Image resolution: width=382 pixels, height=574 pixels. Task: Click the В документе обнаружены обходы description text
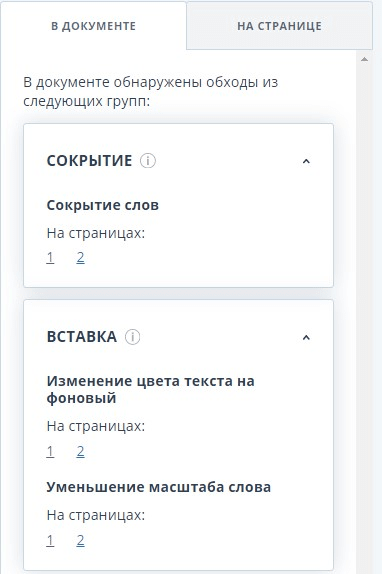150,92
